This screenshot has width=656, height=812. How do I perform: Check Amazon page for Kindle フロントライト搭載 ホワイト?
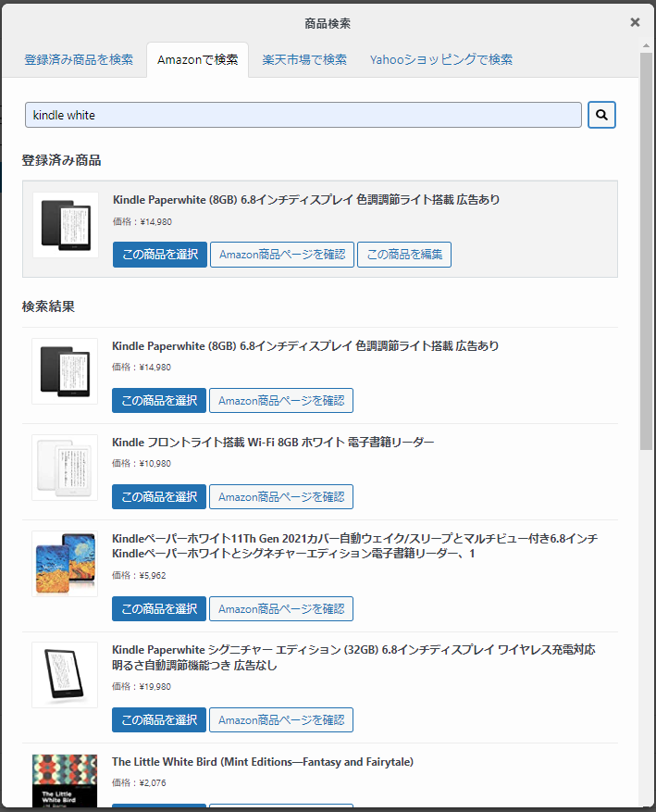(281, 496)
